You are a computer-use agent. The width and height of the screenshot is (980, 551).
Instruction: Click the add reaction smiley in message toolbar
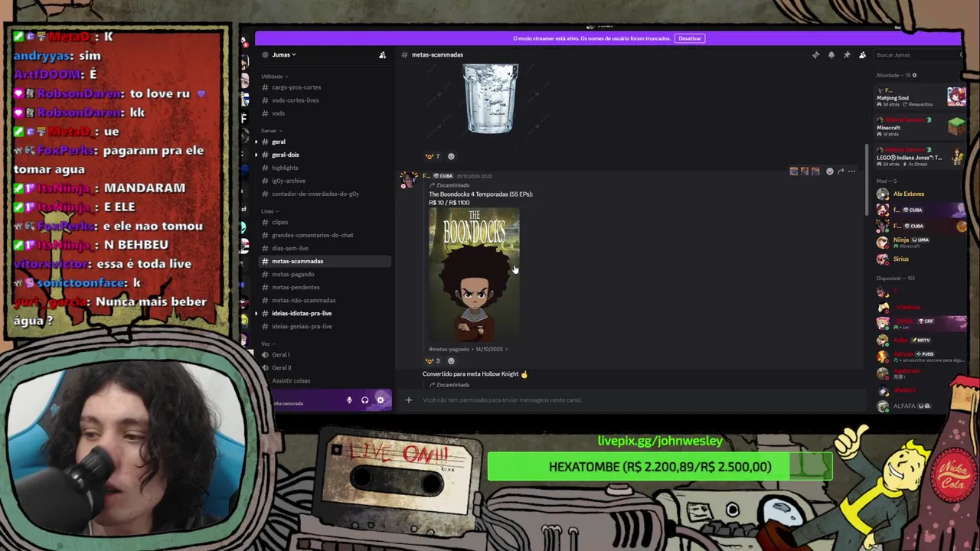coord(829,171)
